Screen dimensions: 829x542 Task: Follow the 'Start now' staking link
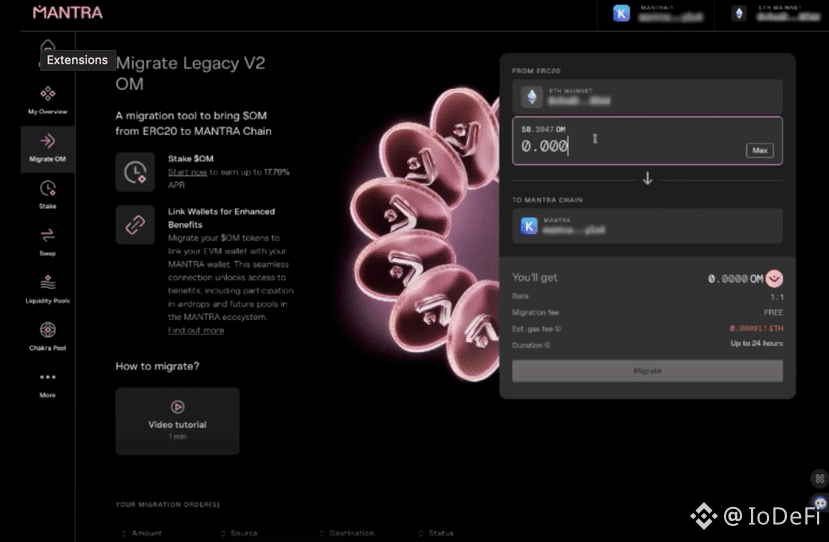(x=188, y=172)
